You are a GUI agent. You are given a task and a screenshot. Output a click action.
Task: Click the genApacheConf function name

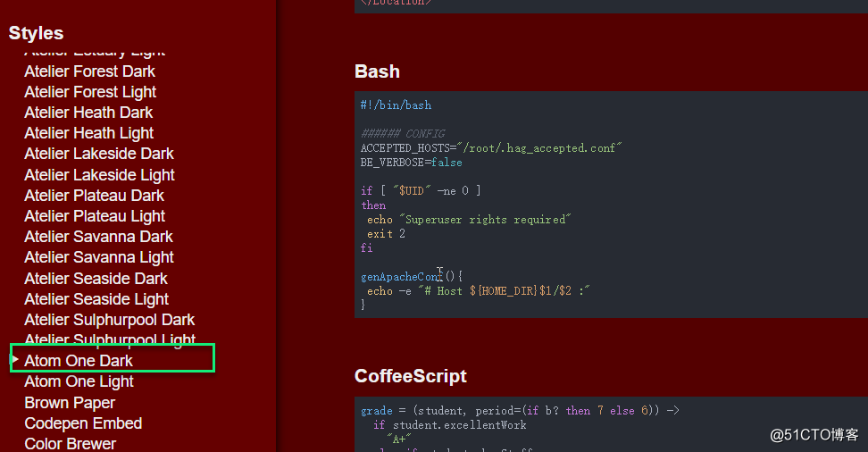click(401, 276)
